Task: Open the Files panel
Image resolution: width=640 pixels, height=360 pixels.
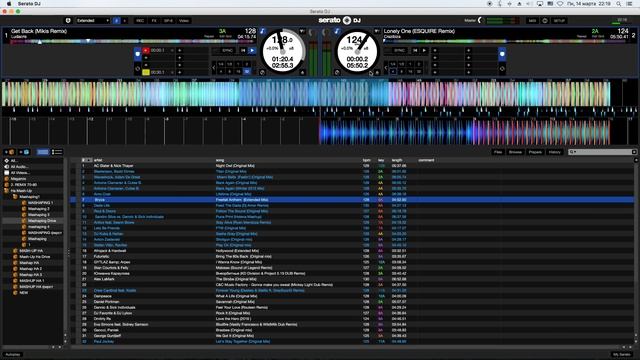Action: [x=498, y=152]
